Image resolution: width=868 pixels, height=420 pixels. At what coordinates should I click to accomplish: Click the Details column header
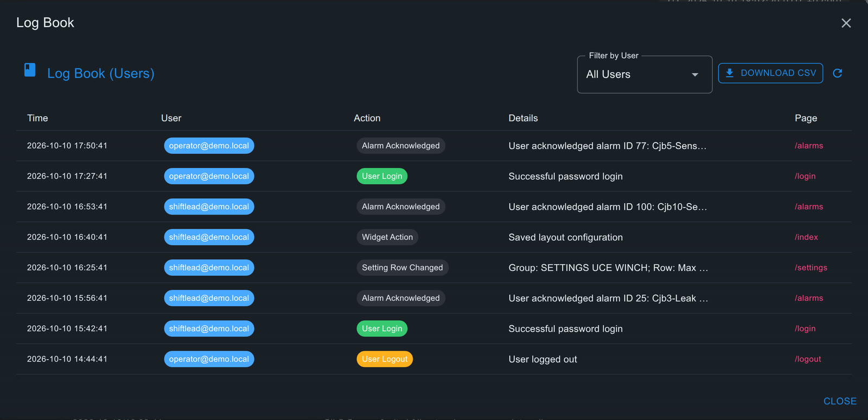tap(523, 118)
